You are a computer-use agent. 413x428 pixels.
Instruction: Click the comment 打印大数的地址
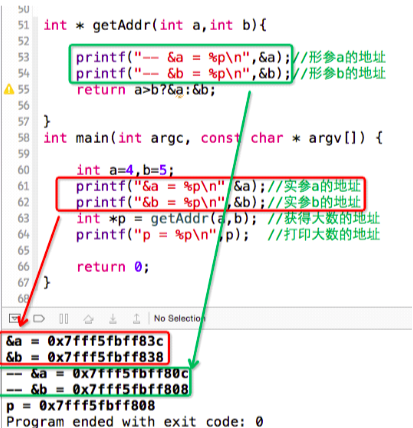pos(323,235)
